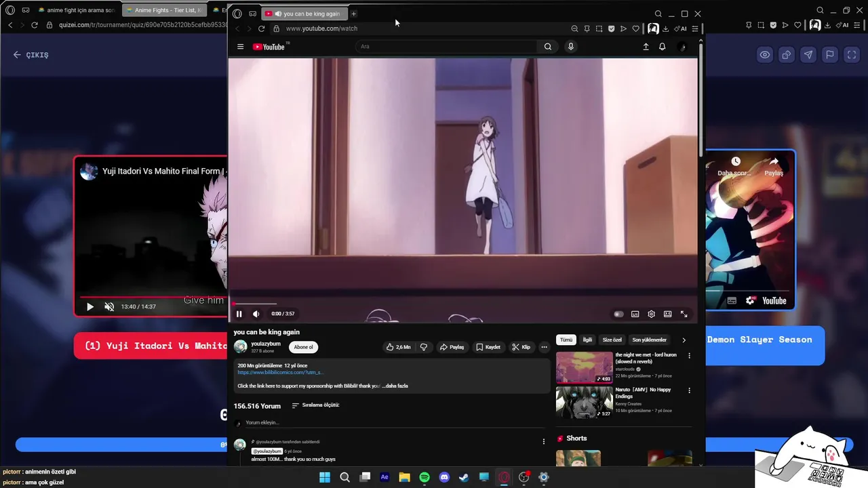Select the Son yüklenenler filter chip
Image resolution: width=868 pixels, height=488 pixels.
point(650,340)
